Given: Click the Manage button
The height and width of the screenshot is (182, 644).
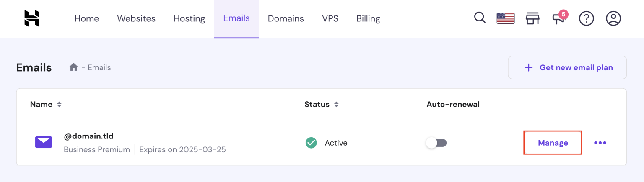Looking at the screenshot, I should point(553,143).
